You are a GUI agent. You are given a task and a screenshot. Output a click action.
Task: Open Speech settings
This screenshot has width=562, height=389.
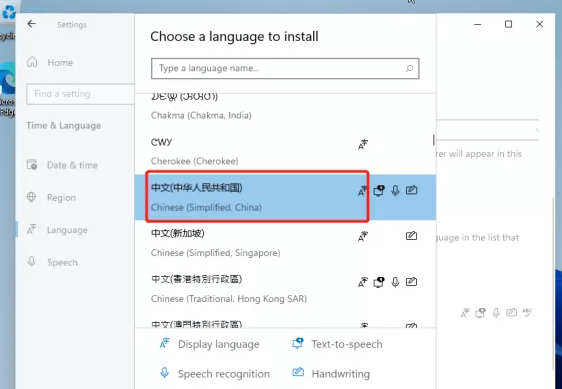52,262
